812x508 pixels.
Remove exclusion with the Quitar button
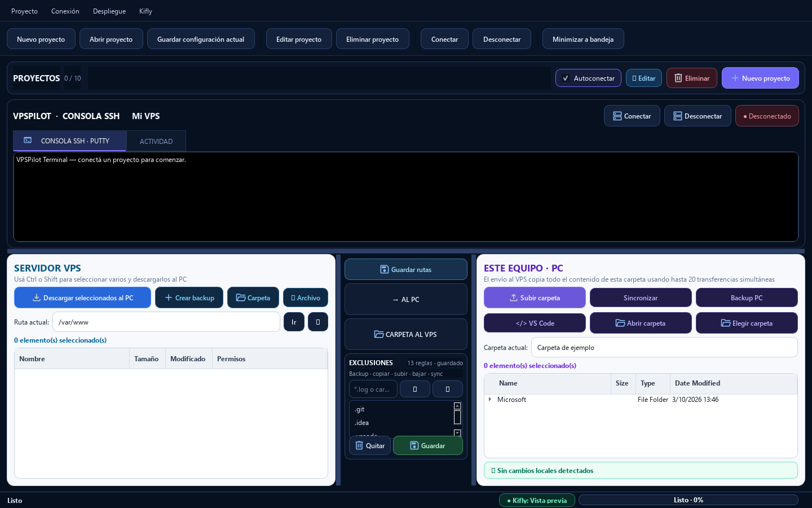click(x=370, y=445)
